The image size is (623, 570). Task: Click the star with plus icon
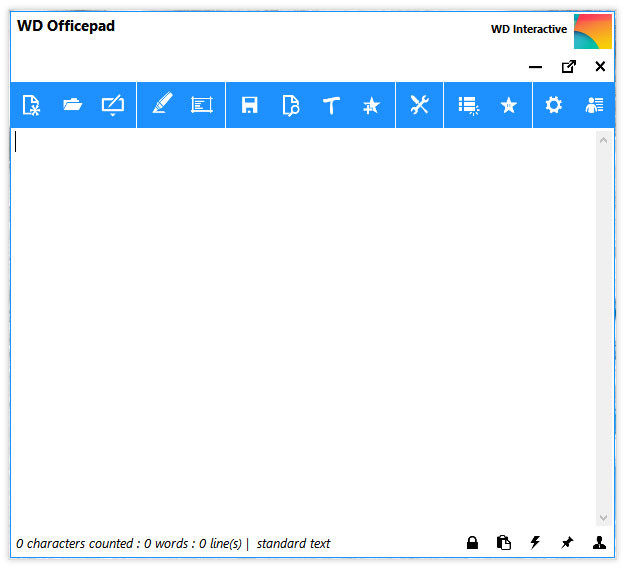pyautogui.click(x=371, y=106)
